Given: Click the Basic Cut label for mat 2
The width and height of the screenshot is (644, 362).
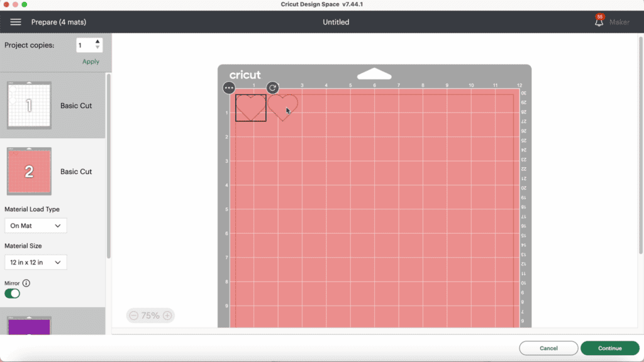Looking at the screenshot, I should pos(76,172).
